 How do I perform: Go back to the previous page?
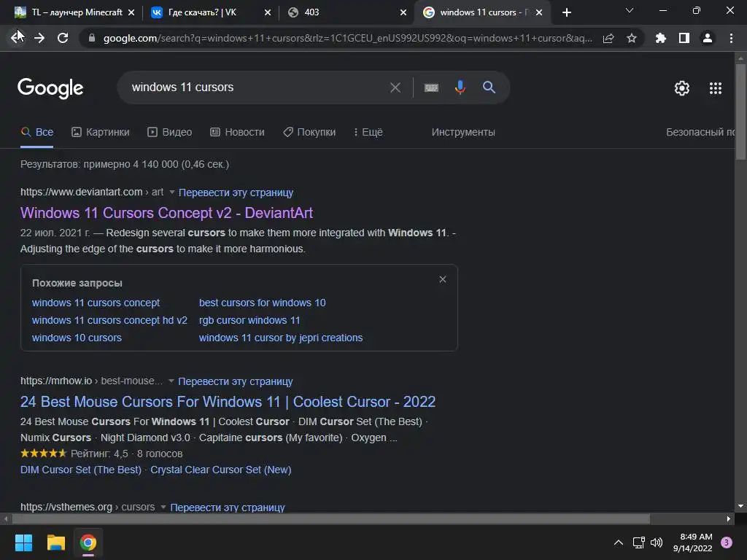pyautogui.click(x=17, y=38)
